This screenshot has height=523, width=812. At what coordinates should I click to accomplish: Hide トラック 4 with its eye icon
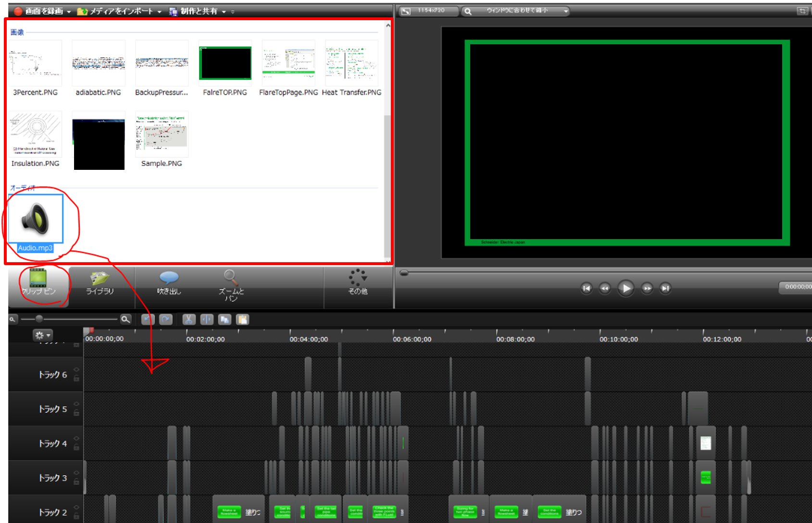point(76,438)
